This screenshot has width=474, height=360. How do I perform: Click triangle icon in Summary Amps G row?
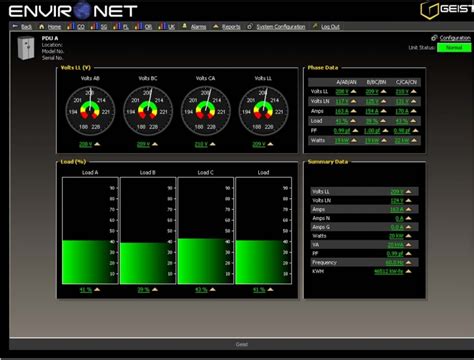408,227
